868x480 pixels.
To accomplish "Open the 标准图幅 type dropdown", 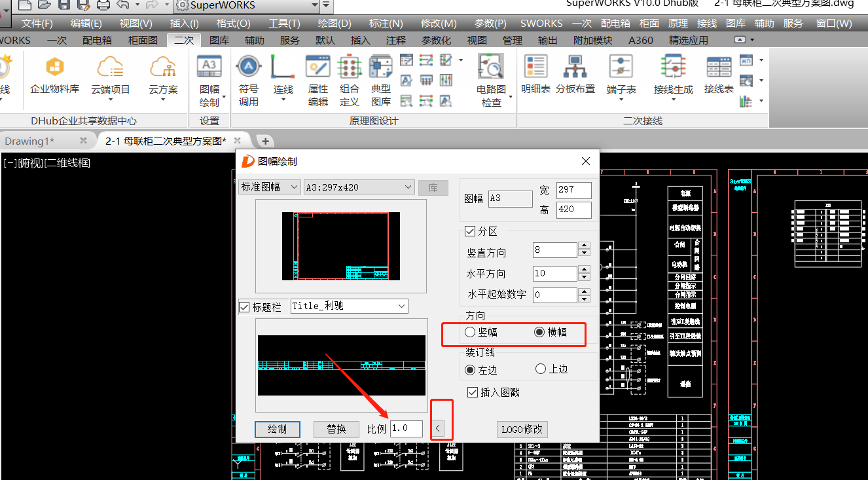I will 270,187.
